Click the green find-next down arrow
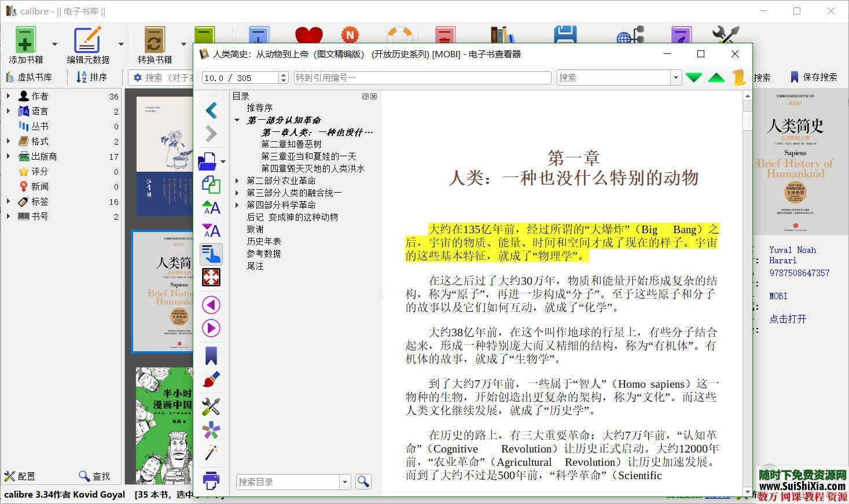 [x=694, y=78]
